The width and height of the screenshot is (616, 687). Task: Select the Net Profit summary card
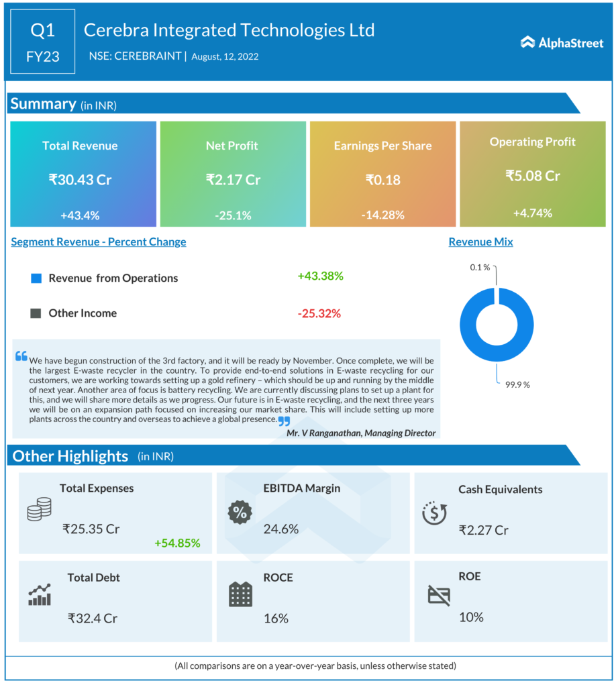click(x=233, y=174)
